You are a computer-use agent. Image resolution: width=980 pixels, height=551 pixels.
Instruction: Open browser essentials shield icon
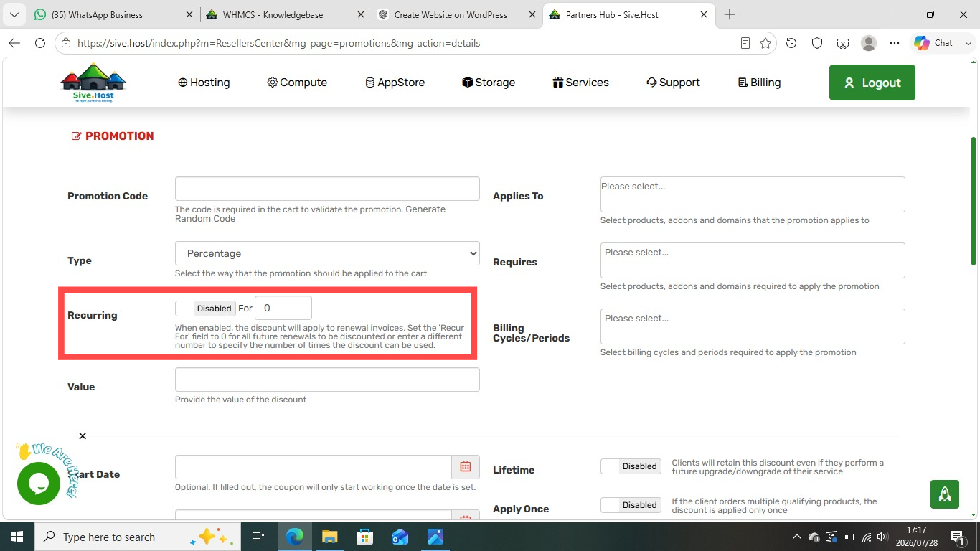pos(817,43)
